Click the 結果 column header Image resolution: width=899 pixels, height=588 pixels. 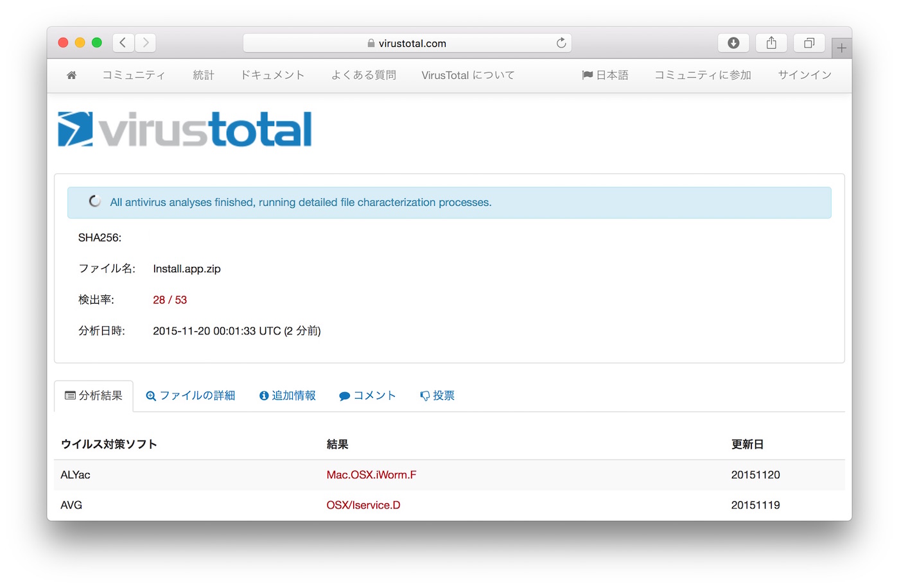337,444
